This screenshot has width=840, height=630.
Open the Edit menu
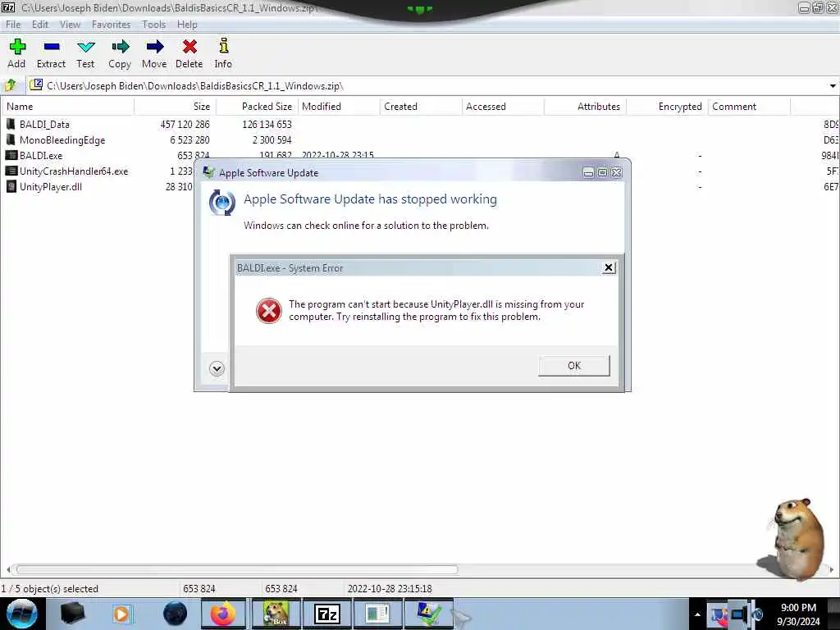click(39, 24)
